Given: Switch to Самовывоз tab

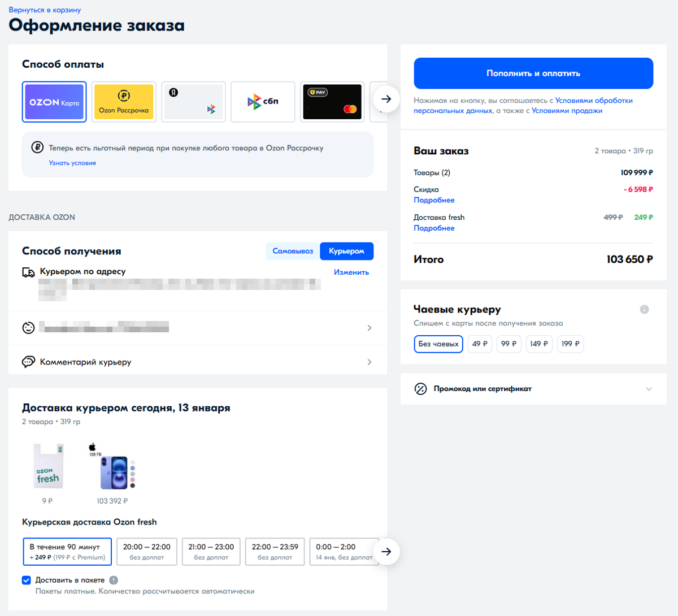Looking at the screenshot, I should [x=293, y=251].
